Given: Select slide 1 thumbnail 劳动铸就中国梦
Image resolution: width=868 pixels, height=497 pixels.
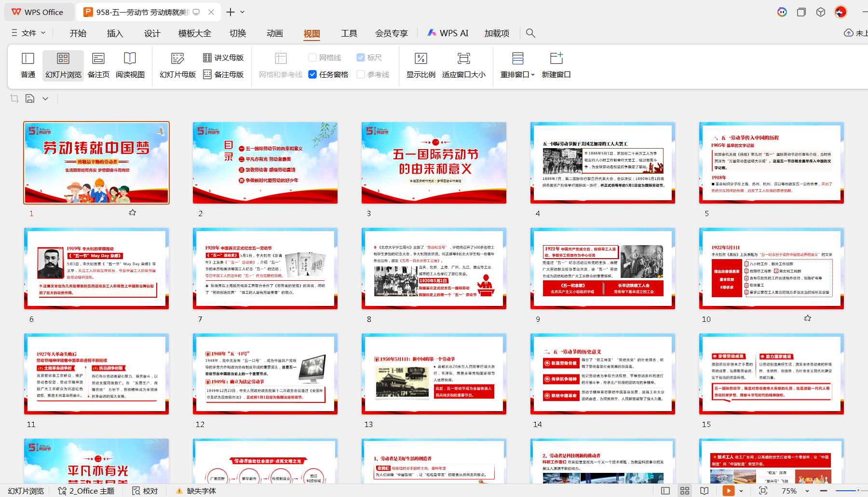Looking at the screenshot, I should pos(96,163).
